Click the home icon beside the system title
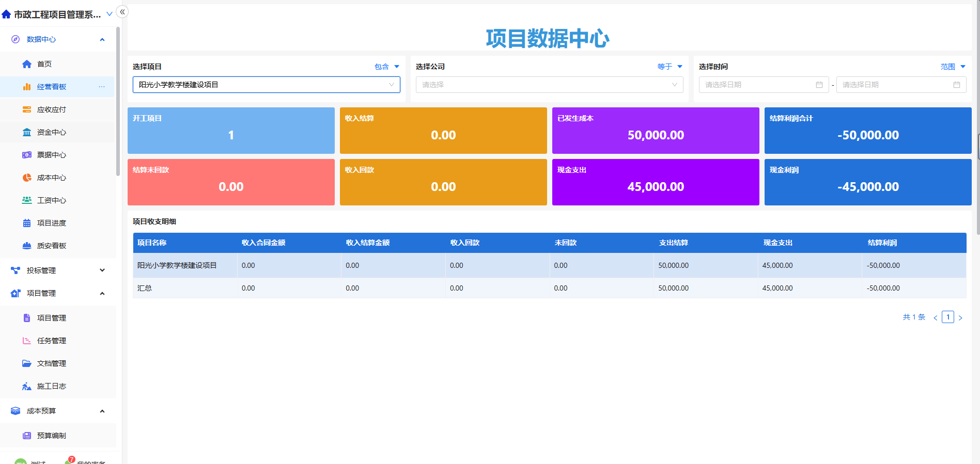 point(6,14)
